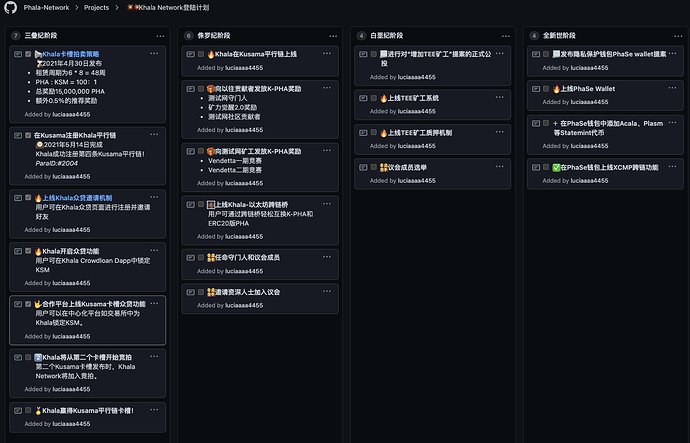Image resolution: width=690 pixels, height=443 pixels.
Task: Click note icon on 上线XCMP跨链功能 card
Action: (536, 167)
